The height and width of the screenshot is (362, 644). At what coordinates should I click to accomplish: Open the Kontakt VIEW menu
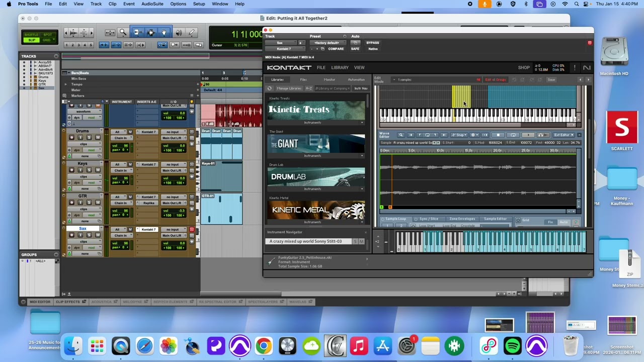359,67
